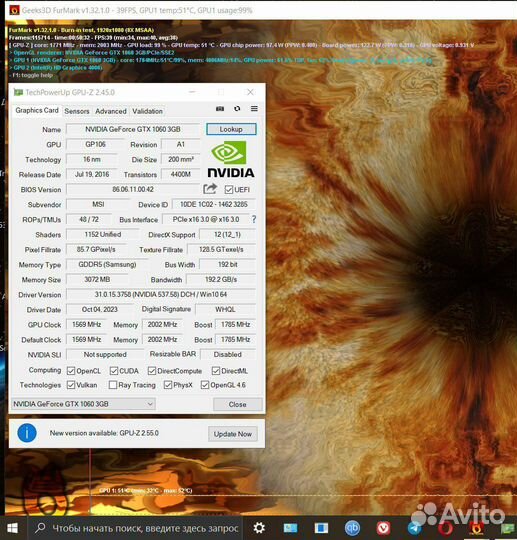This screenshot has width=517, height=540.
Task: Minimize the GPU-Z window
Action: [x=192, y=92]
